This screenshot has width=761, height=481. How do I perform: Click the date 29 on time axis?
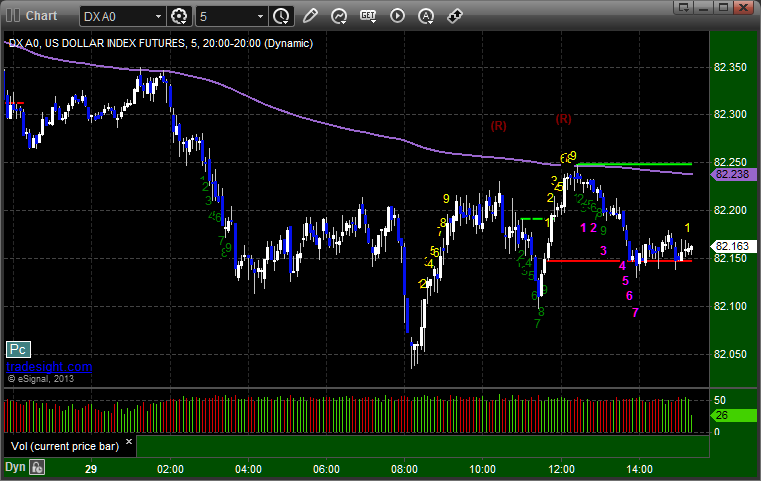click(91, 469)
